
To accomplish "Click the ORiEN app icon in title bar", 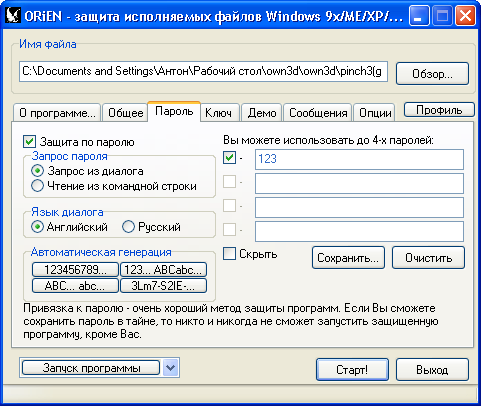I will click(x=13, y=16).
